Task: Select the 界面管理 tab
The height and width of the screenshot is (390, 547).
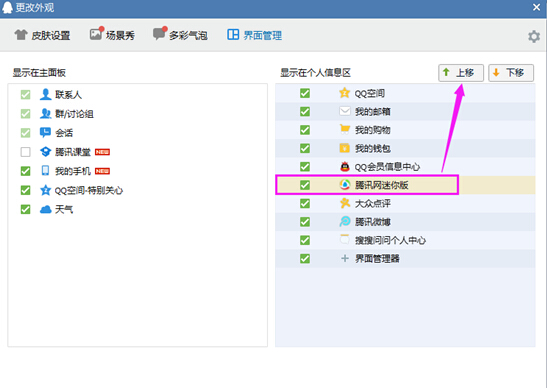Action: coord(254,35)
